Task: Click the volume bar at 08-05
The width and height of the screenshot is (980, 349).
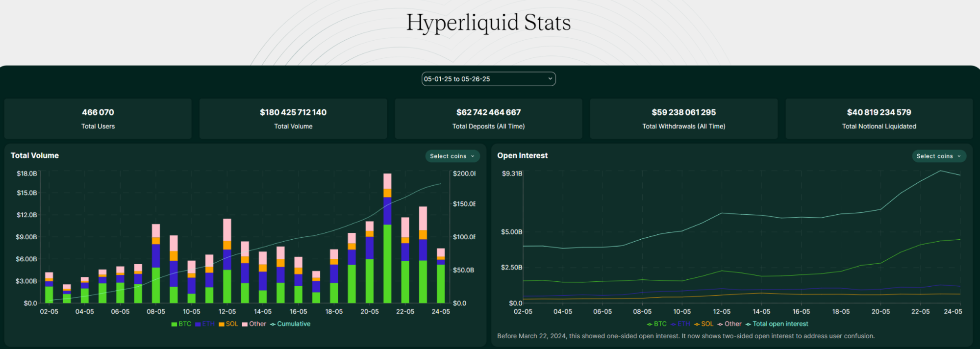Action: 156,264
